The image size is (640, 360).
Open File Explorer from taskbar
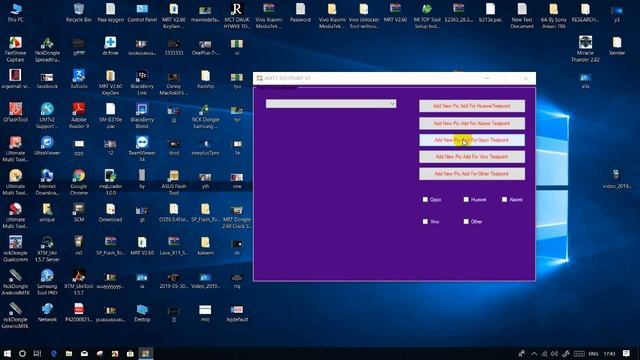coord(69,353)
